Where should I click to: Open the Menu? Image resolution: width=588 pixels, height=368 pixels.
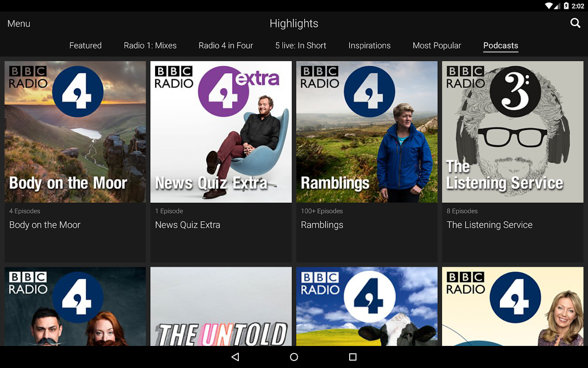tap(19, 24)
